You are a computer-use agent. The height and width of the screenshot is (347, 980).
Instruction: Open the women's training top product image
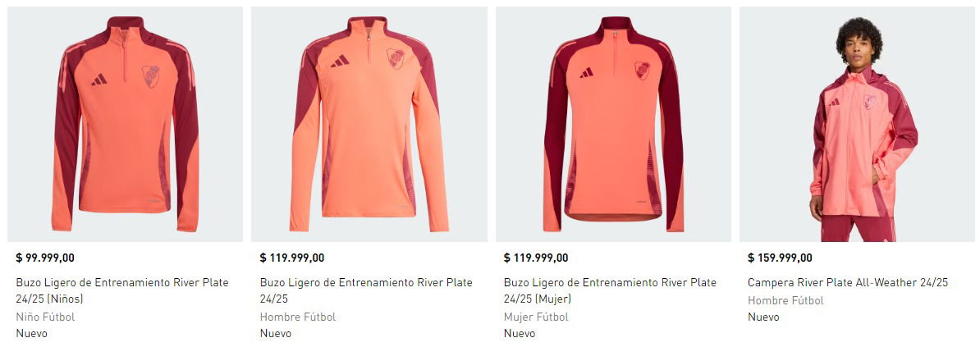point(613,124)
